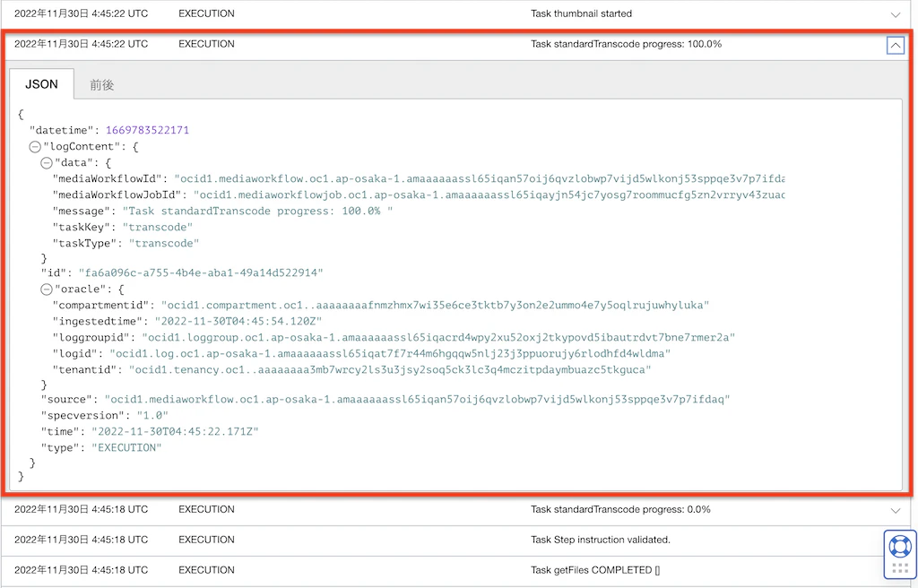This screenshot has width=918, height=588.
Task: Click the mediaWorkflowId OCID value
Action: pyautogui.click(x=481, y=178)
